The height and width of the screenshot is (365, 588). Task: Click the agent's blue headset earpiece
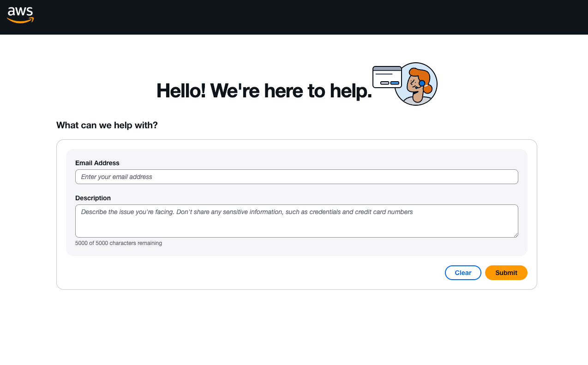coord(422,83)
